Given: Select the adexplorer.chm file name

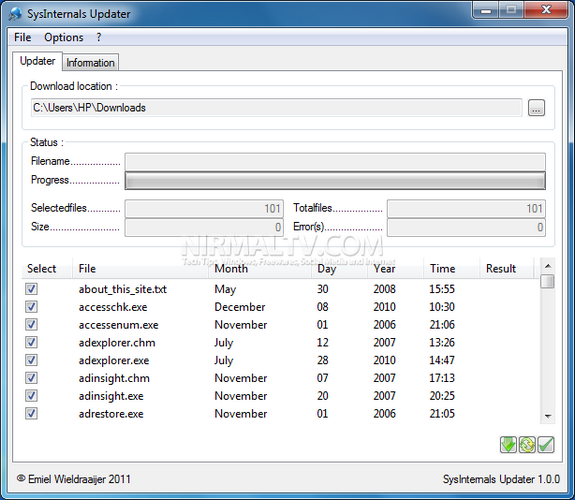Looking at the screenshot, I should (x=117, y=343).
